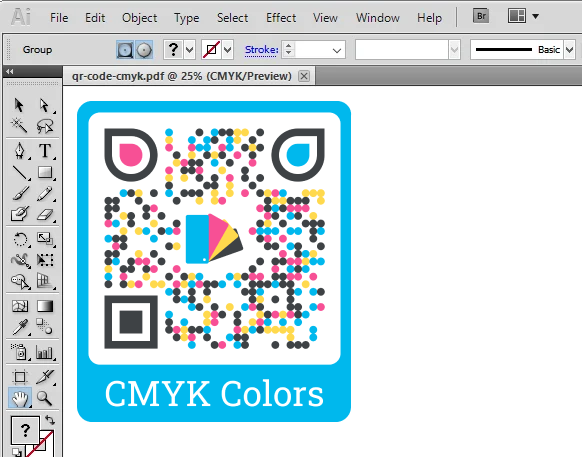Click the color swatch-fan logo in QR center
Screen dimensions: 582x457
(x=214, y=239)
